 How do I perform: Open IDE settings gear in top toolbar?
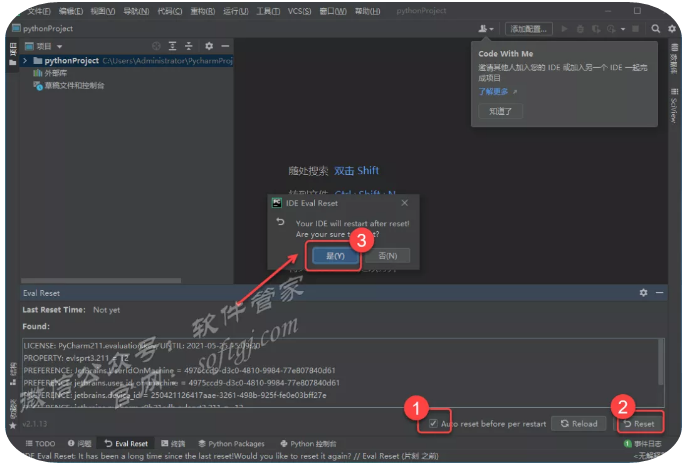click(671, 29)
